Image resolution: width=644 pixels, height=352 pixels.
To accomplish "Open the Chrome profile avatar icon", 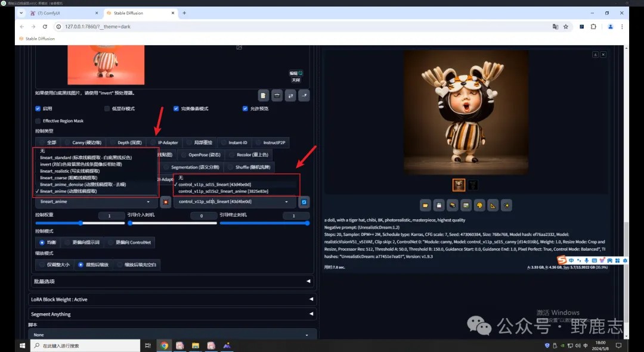I will point(611,27).
